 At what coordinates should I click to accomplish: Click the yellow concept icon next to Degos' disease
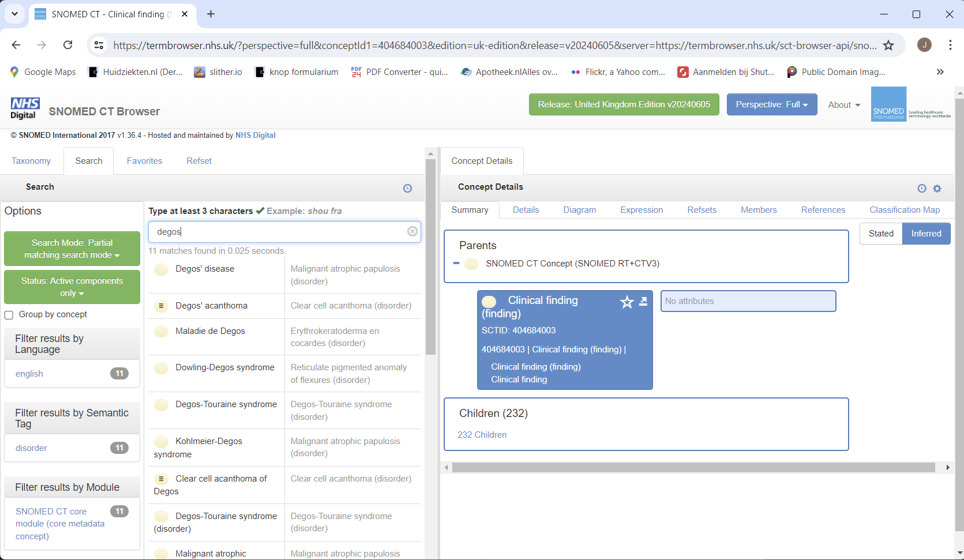(161, 269)
